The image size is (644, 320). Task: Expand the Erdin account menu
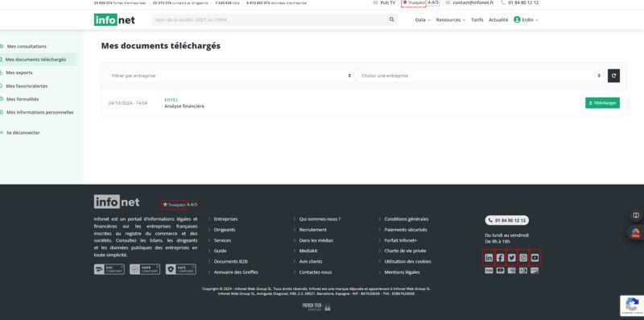526,19
